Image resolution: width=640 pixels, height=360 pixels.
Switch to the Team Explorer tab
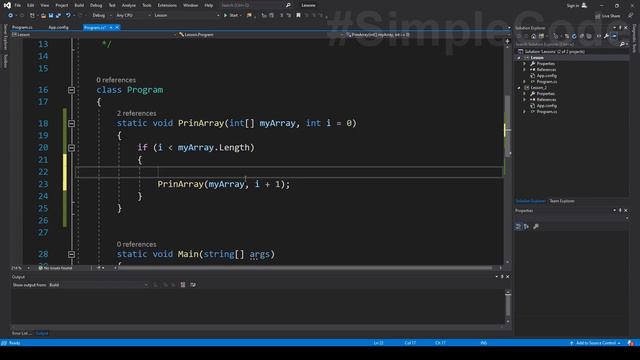(x=562, y=201)
